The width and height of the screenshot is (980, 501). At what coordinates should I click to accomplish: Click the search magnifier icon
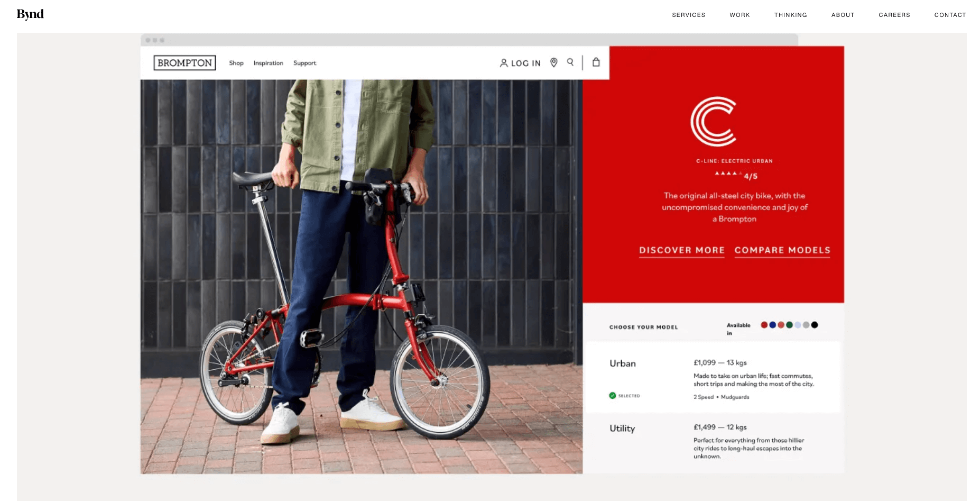pyautogui.click(x=570, y=62)
